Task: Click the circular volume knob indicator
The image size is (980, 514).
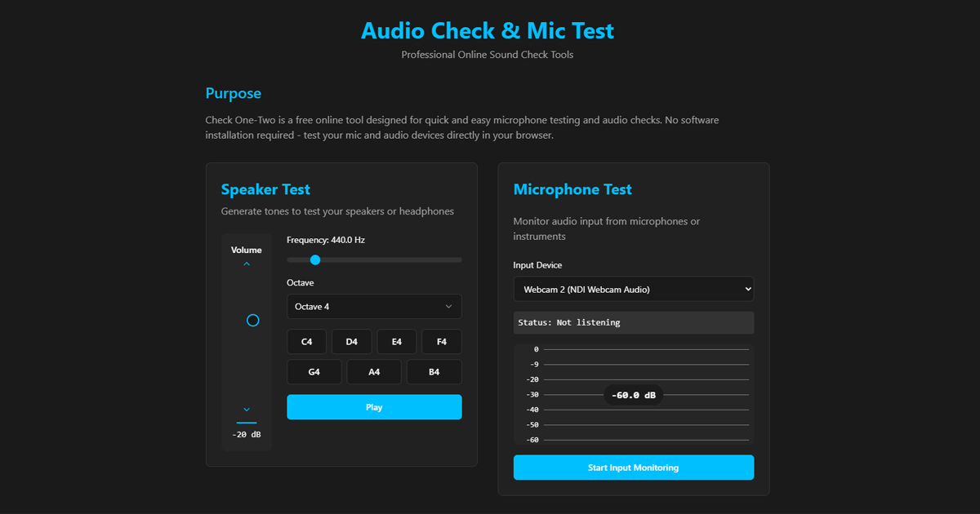Action: [x=252, y=320]
